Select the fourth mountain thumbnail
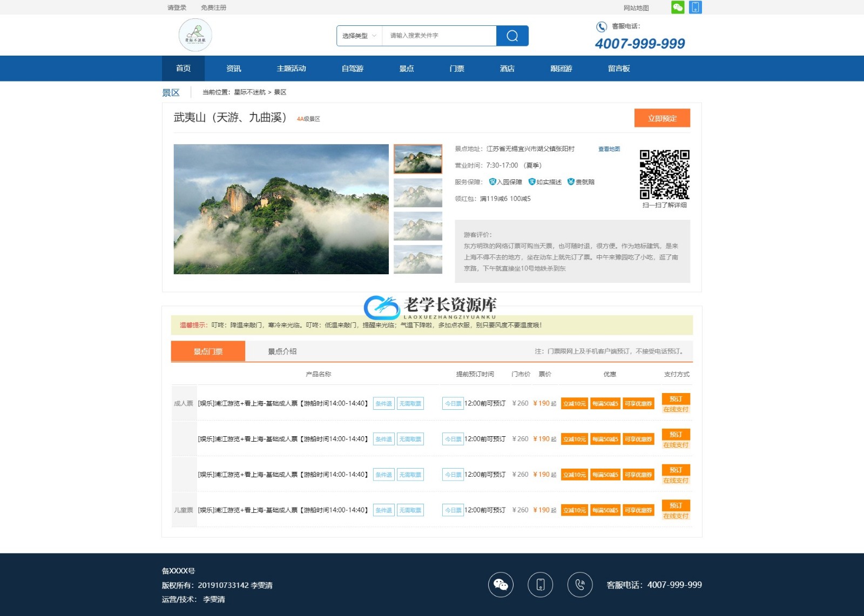 (x=418, y=260)
